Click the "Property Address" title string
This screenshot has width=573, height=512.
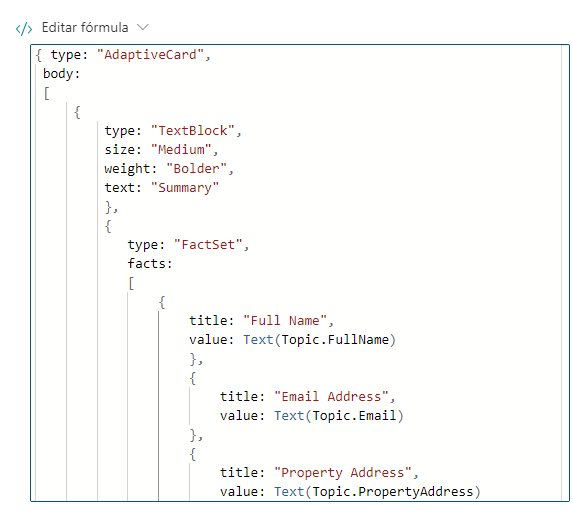pos(342,473)
